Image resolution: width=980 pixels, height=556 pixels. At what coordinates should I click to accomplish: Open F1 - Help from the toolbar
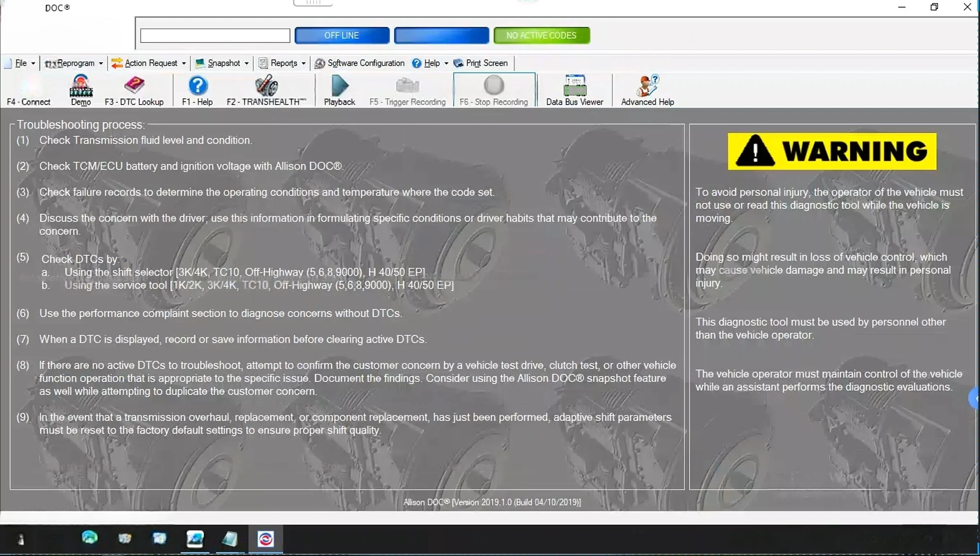coord(198,90)
